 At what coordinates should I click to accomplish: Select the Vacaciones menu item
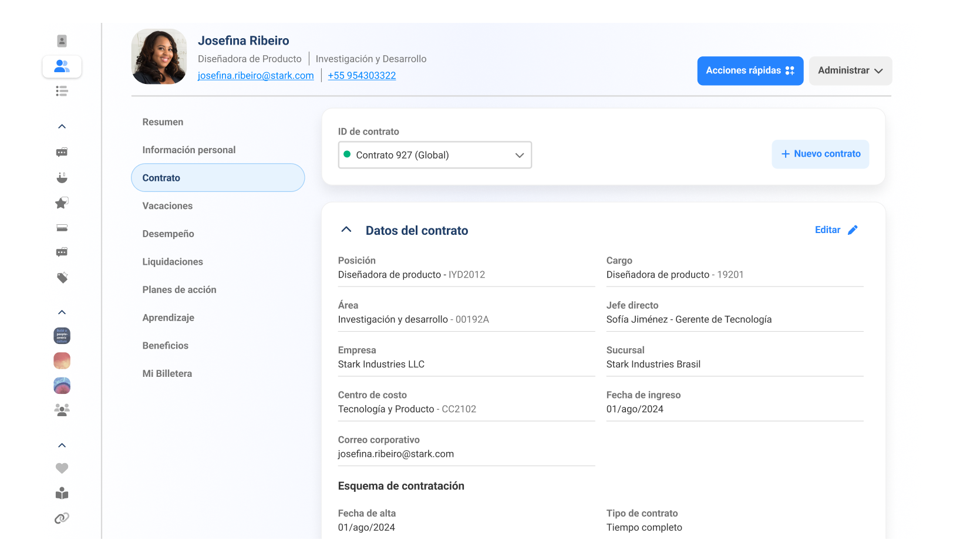(x=167, y=206)
